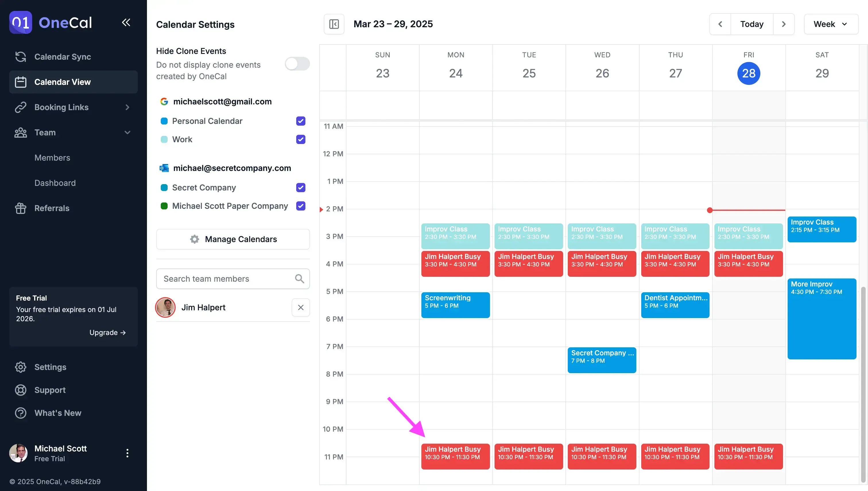Expand Booking Links with its chevron

(x=127, y=107)
